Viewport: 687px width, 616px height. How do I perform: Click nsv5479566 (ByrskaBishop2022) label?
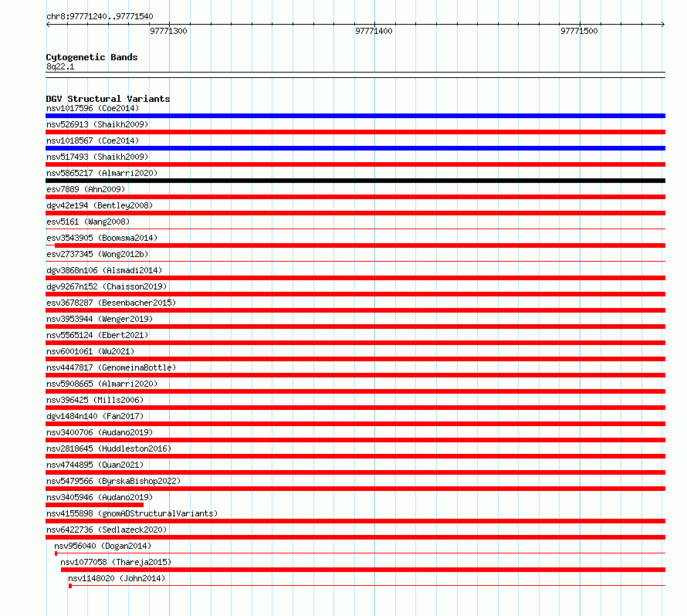tap(113, 481)
